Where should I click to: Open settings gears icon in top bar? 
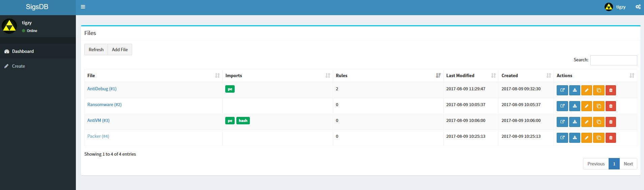pos(638,7)
